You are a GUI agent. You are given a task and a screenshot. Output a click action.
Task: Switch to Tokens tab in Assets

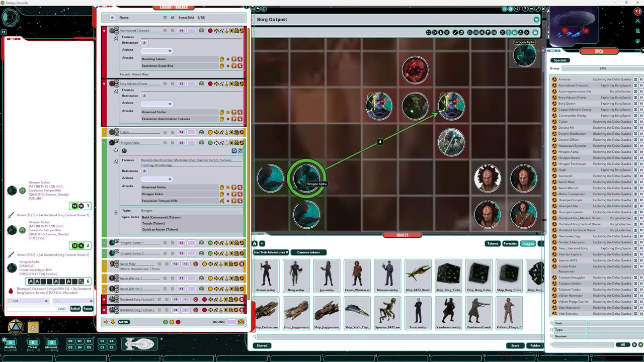pos(493,244)
